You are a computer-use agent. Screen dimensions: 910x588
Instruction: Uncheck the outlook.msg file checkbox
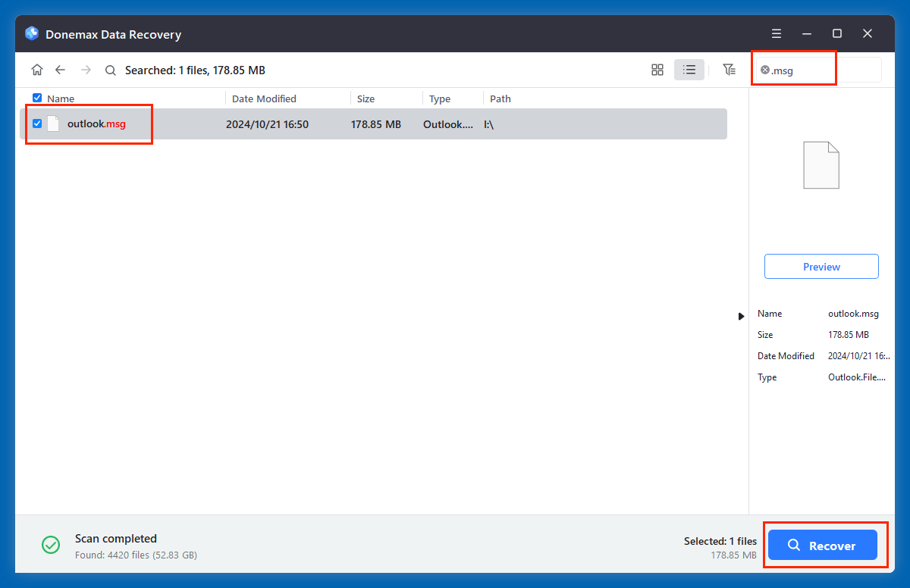pyautogui.click(x=36, y=124)
